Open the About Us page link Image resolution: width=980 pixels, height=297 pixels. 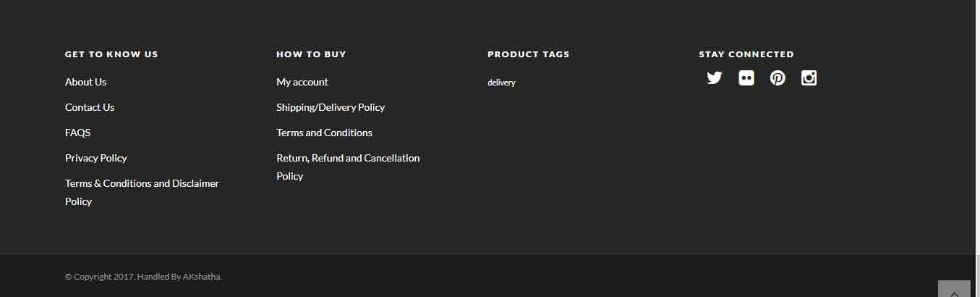[x=85, y=82]
